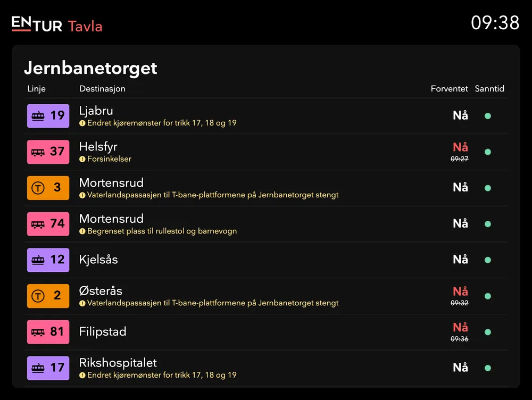Click the realtime dot for Ljabru
Image resolution: width=532 pixels, height=400 pixels.
point(487,116)
